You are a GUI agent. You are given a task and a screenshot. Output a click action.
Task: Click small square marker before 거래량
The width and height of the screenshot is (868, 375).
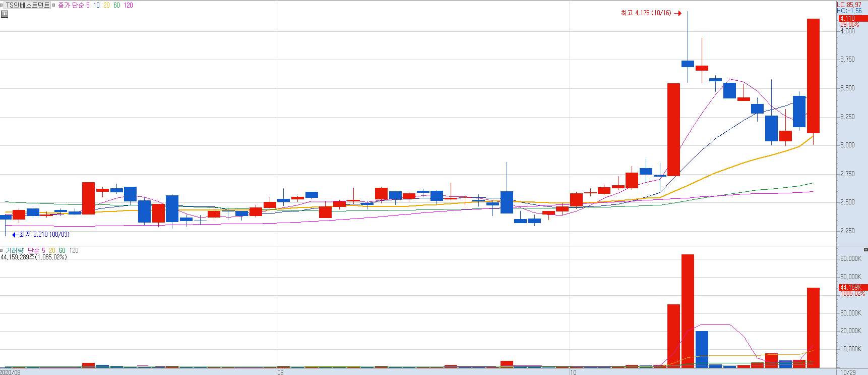(2, 250)
